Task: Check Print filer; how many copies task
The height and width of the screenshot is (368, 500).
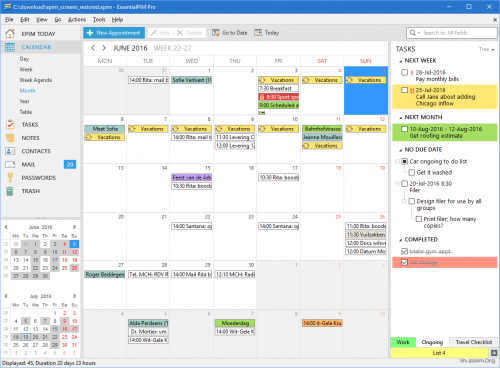Action: [419, 219]
